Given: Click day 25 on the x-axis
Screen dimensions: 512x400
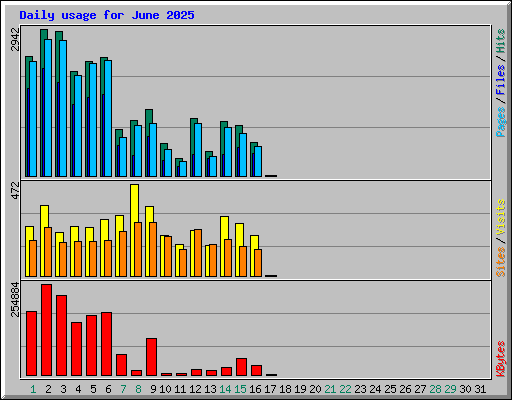Looking at the screenshot, I should 390,389.
